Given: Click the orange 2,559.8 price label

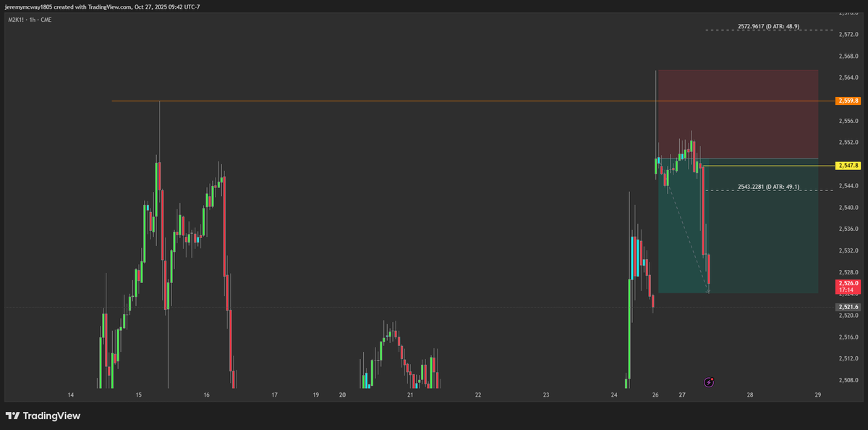Looking at the screenshot, I should click(x=848, y=101).
